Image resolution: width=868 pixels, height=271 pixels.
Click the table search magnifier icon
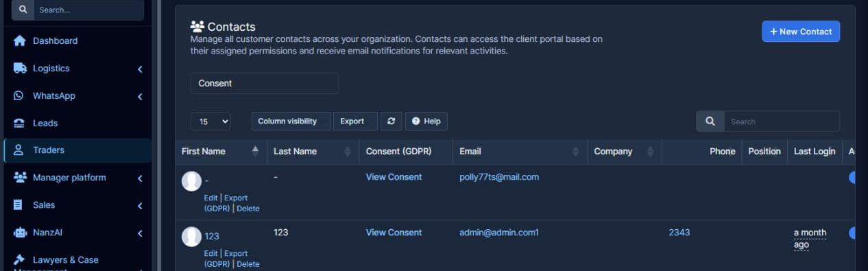(710, 121)
